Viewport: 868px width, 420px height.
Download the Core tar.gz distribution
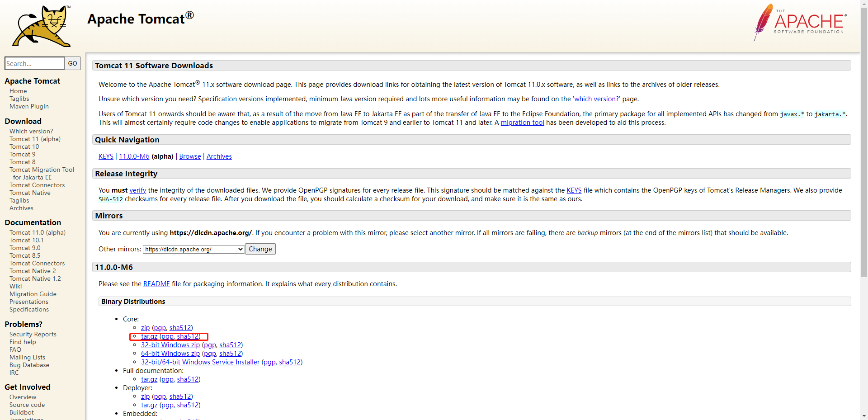149,336
